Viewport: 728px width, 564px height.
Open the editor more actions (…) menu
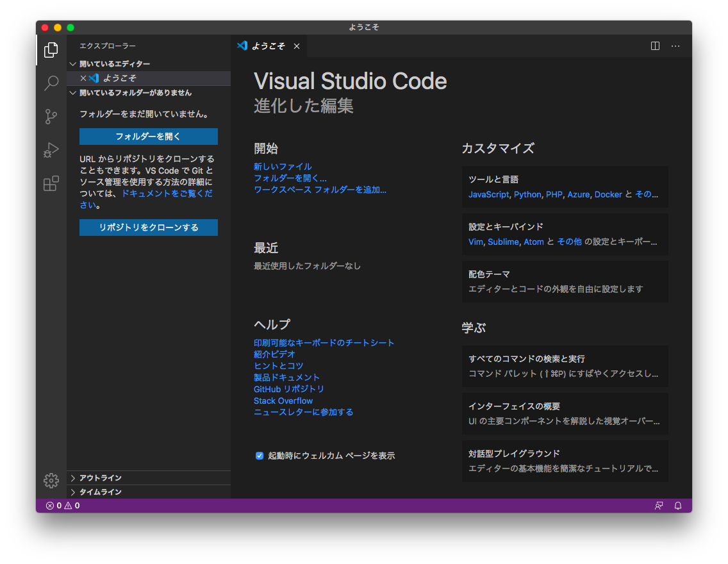(675, 46)
